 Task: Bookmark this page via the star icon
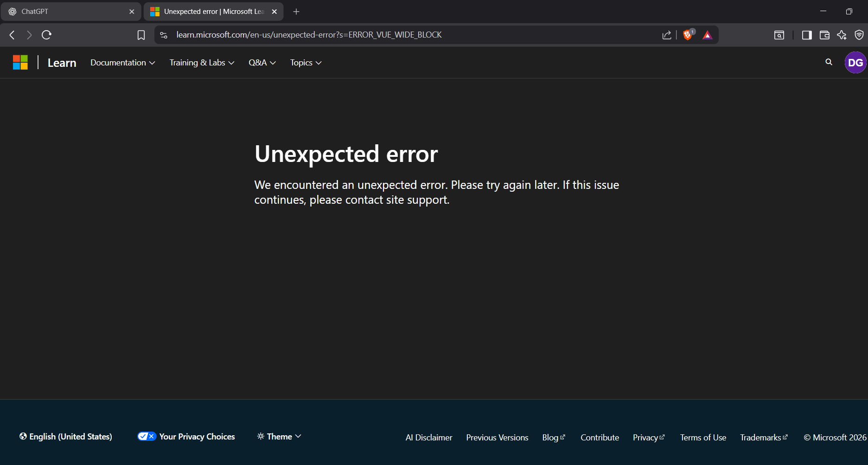click(141, 34)
